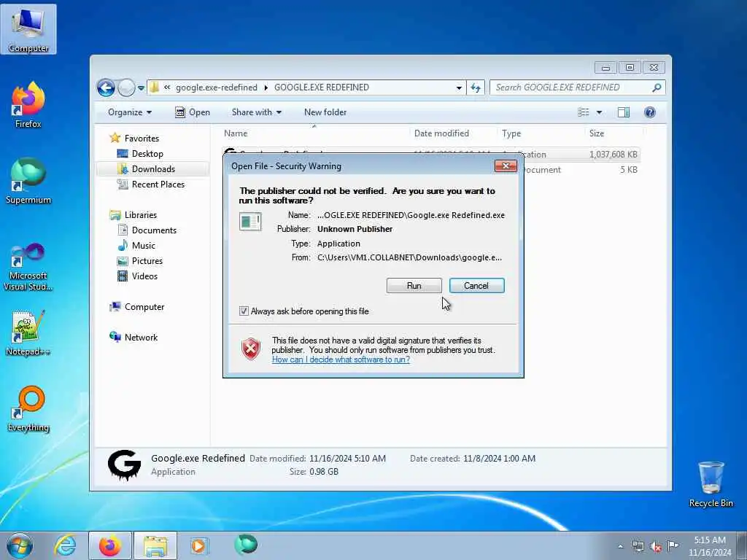Viewport: 747px width, 560px height.
Task: Click the taskbar clock showing 5:15 AM
Action: tap(710, 545)
